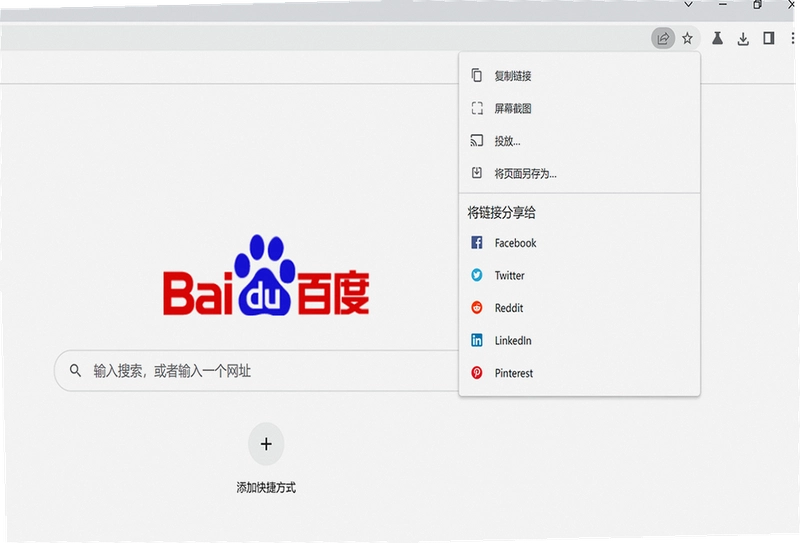Click the Facebook logo icon

tap(477, 242)
